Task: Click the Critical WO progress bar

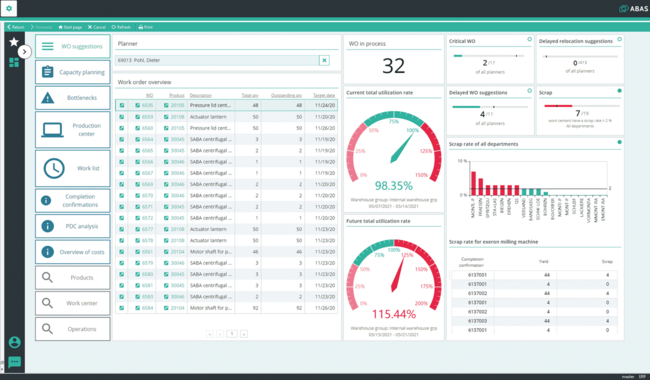Action: [489, 56]
